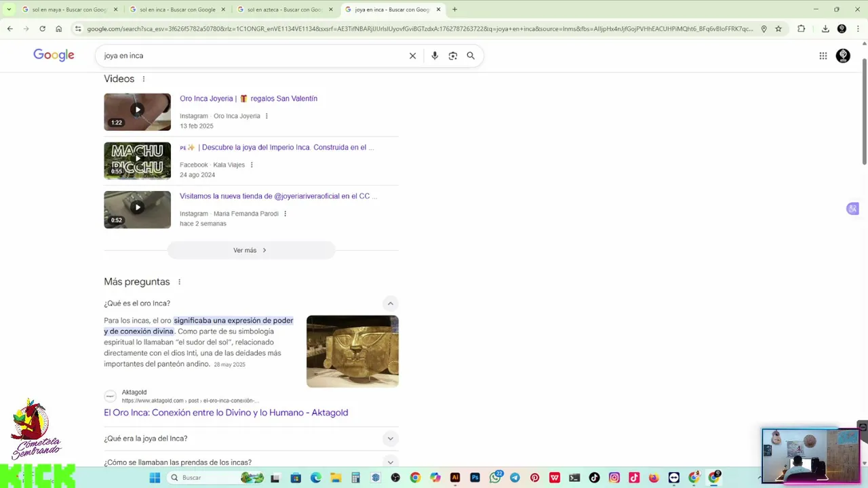Click the Aktagold source name
Image resolution: width=868 pixels, height=488 pixels.
[x=134, y=392]
